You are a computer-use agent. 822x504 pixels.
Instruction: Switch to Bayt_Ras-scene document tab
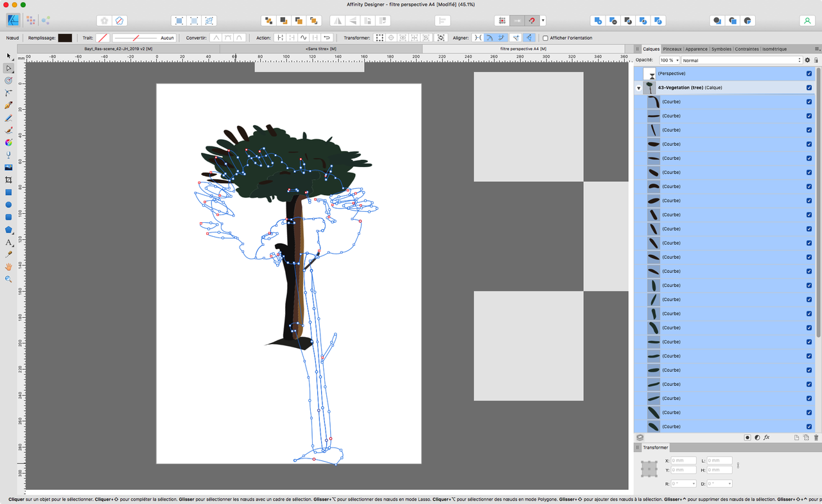119,49
